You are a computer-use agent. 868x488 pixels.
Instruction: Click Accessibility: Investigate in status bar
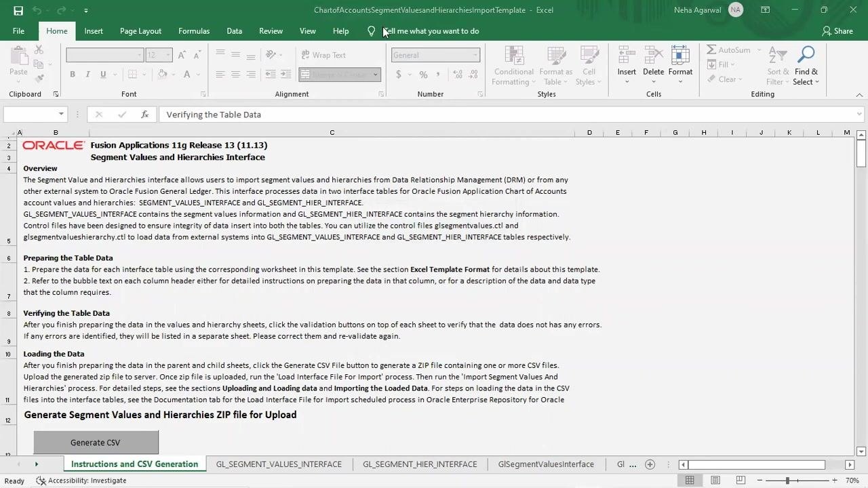click(x=81, y=481)
